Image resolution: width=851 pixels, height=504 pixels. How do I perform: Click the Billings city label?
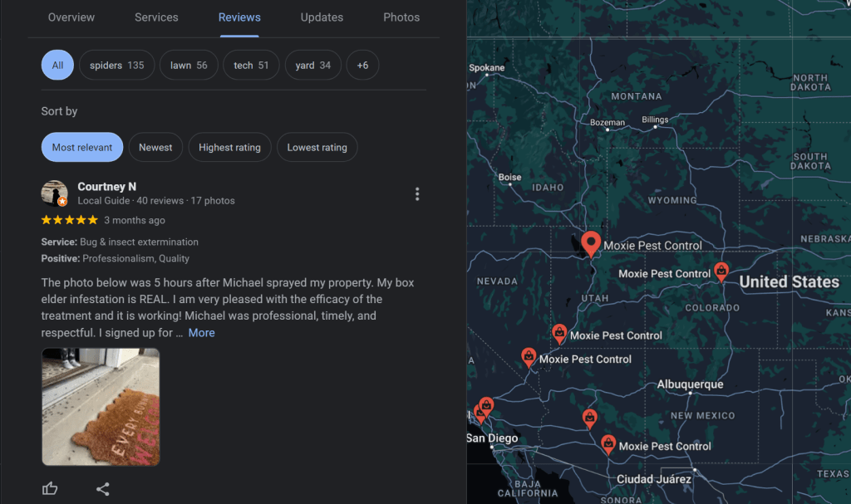[x=655, y=120]
